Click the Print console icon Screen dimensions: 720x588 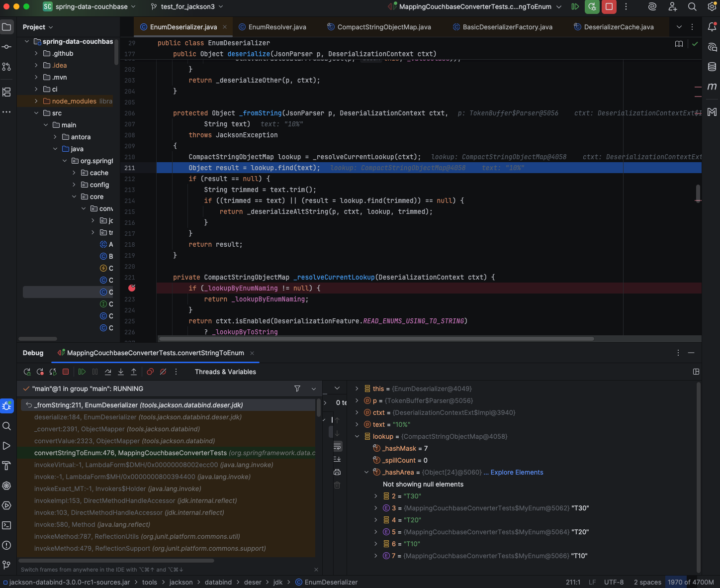337,472
